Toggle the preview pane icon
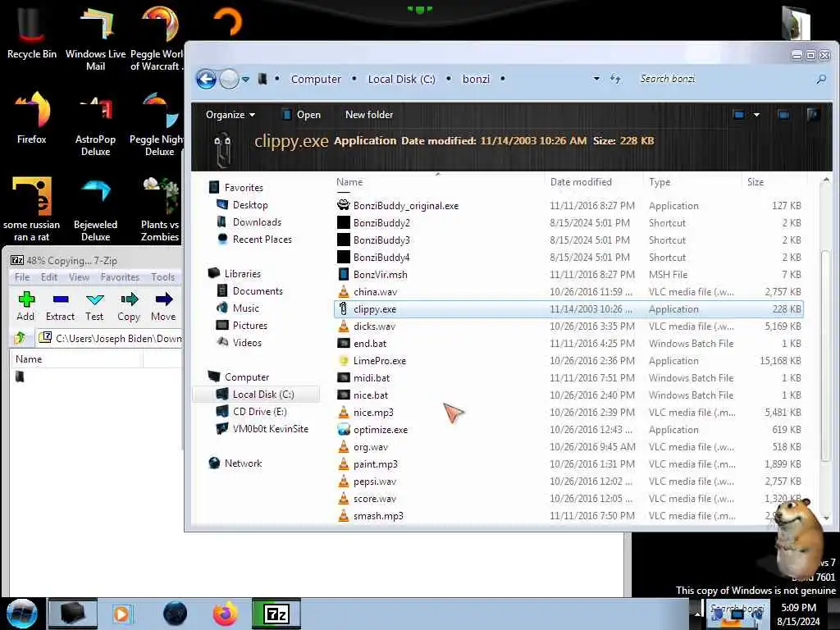The image size is (840, 630). coord(783,115)
